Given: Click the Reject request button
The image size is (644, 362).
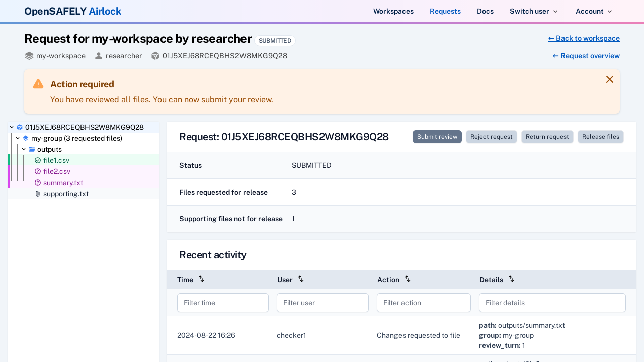Looking at the screenshot, I should [x=492, y=137].
